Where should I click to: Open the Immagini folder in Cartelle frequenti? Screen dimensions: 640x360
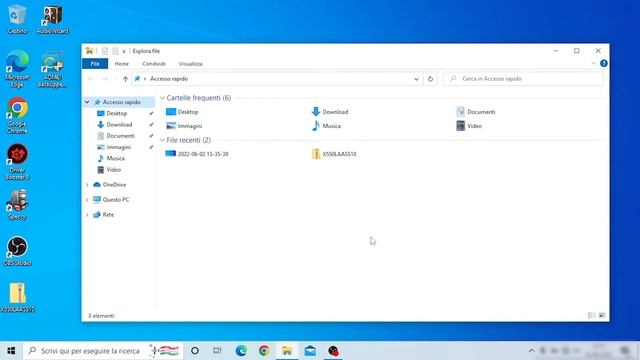pos(184,126)
